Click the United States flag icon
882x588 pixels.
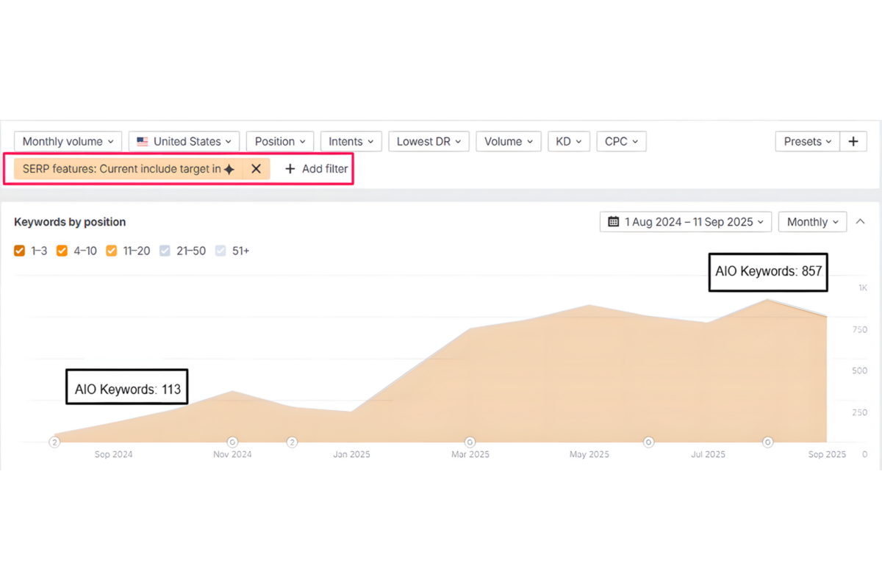[143, 142]
